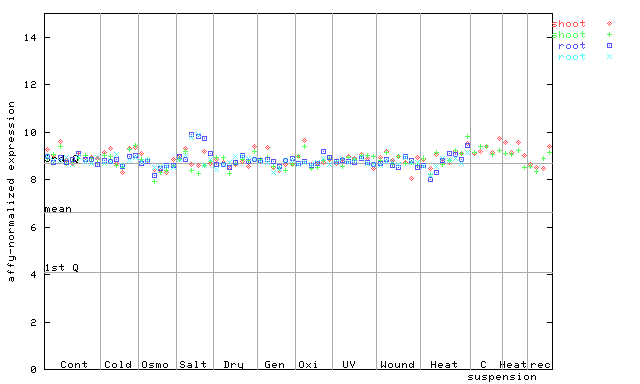Select the cyan 'root' legend label
Screen dimensions: 640x384
[572, 57]
